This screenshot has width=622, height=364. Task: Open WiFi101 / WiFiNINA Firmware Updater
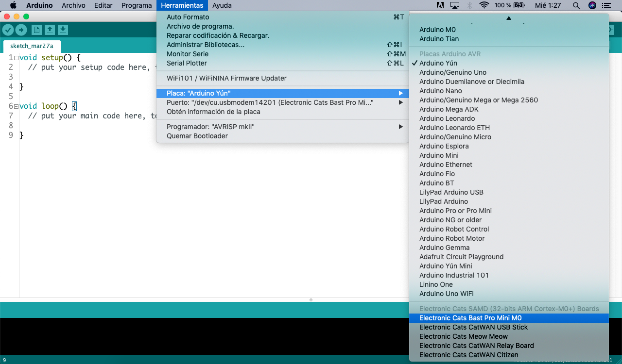tap(282, 78)
